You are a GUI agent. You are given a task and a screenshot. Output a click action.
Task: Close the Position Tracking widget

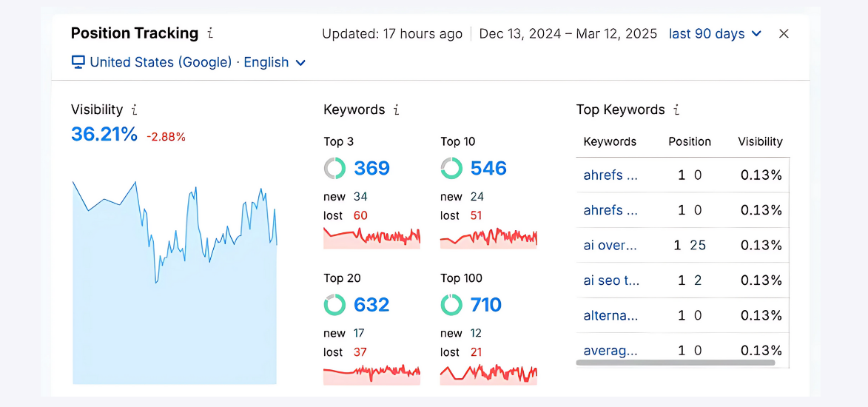(784, 34)
